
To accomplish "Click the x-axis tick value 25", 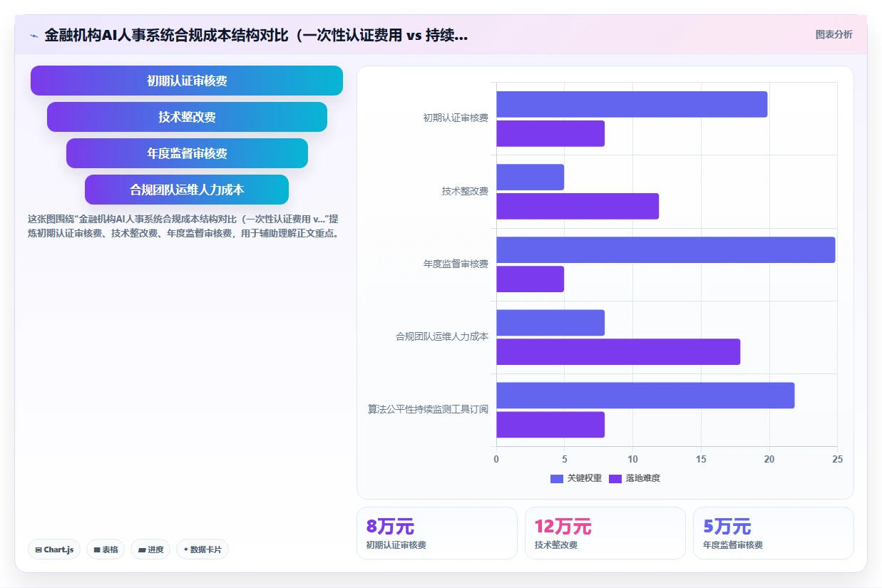I will (837, 459).
